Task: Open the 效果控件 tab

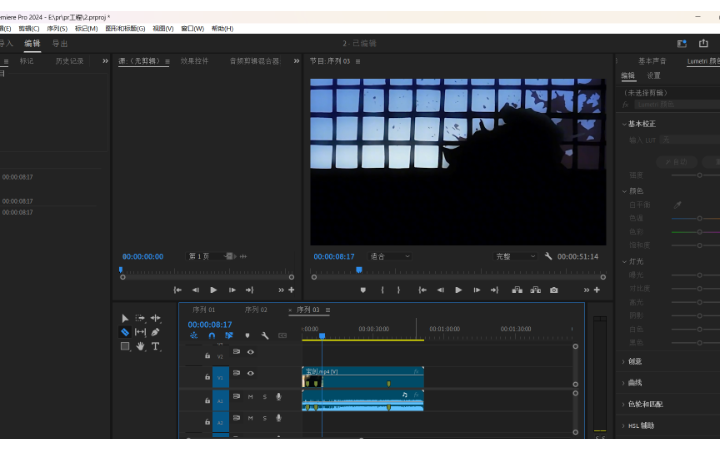Action: 194,61
